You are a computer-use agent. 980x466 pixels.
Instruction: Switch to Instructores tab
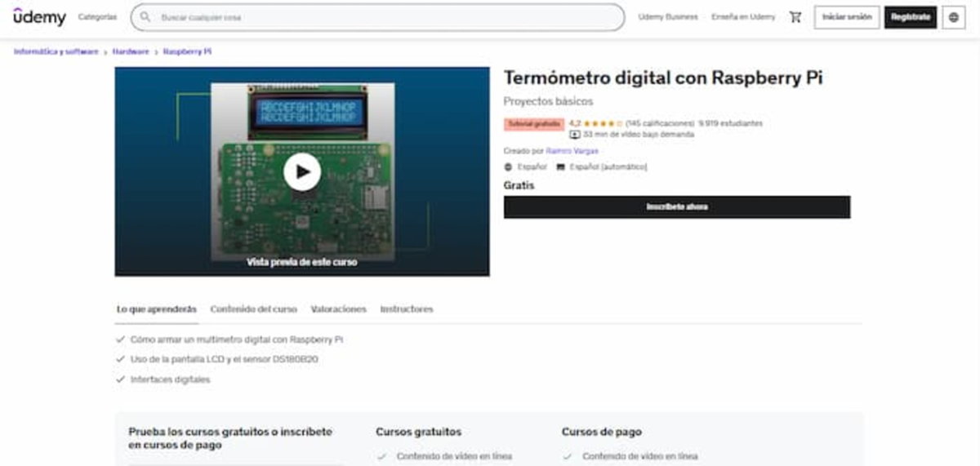407,309
